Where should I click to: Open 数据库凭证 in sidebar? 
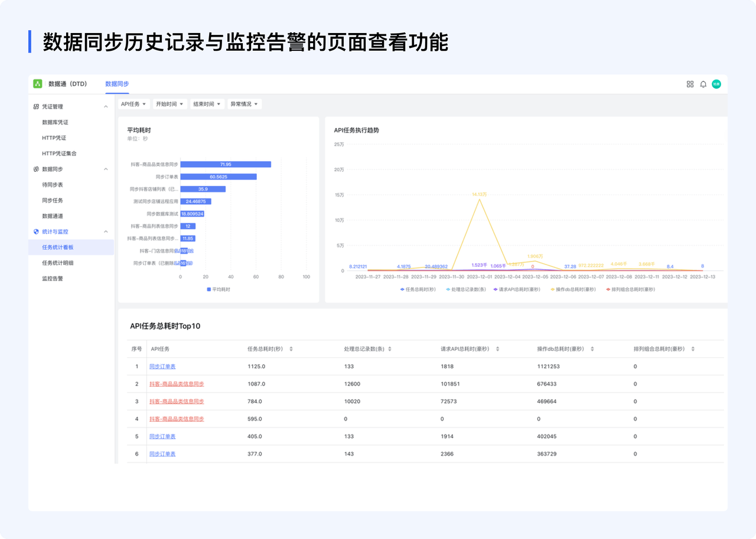55,122
